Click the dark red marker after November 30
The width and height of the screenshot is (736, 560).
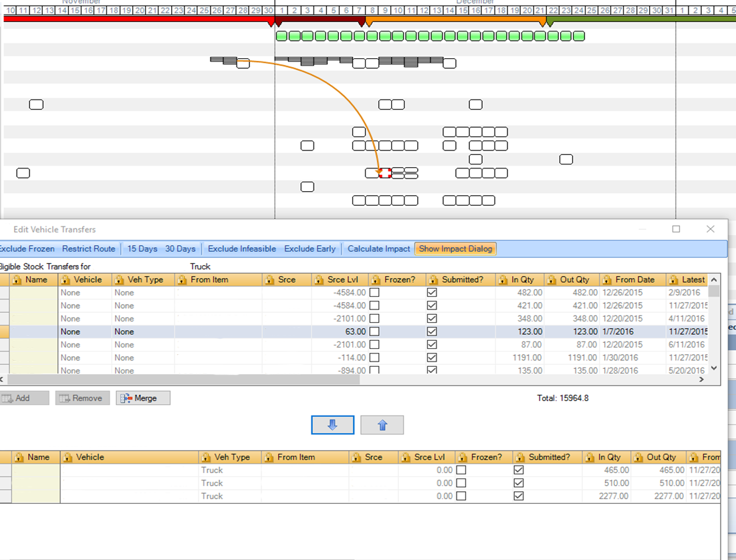[x=278, y=22]
